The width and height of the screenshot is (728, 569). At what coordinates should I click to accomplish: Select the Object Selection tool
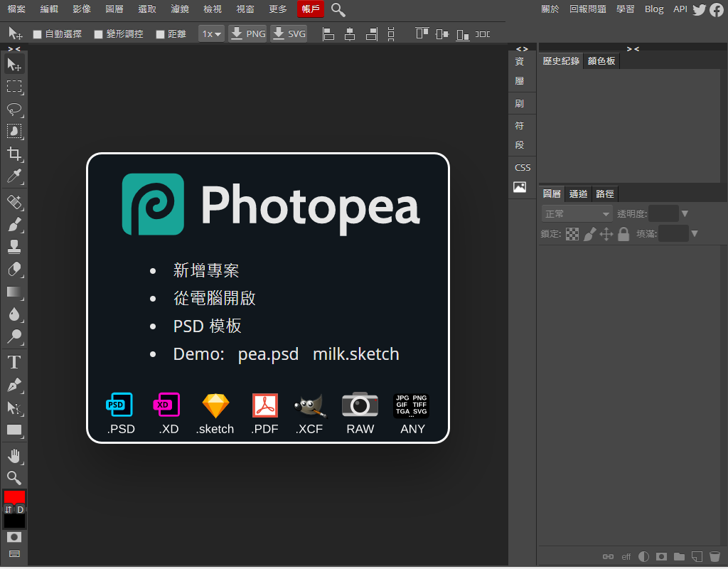[x=14, y=132]
